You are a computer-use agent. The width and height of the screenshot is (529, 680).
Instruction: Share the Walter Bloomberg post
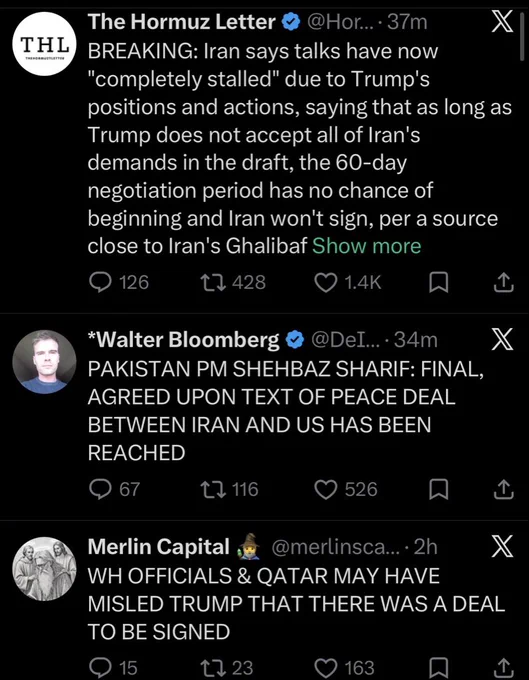(x=504, y=489)
